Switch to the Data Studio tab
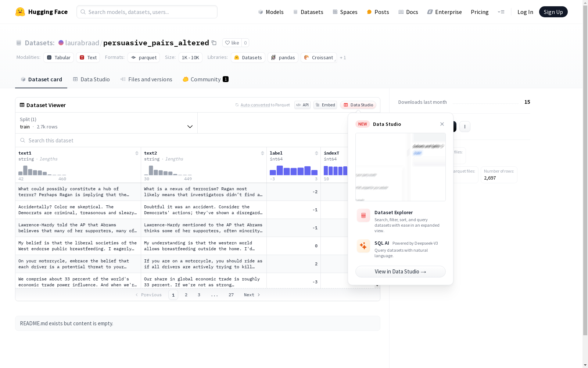Viewport: 588px width, 368px height. (91, 79)
